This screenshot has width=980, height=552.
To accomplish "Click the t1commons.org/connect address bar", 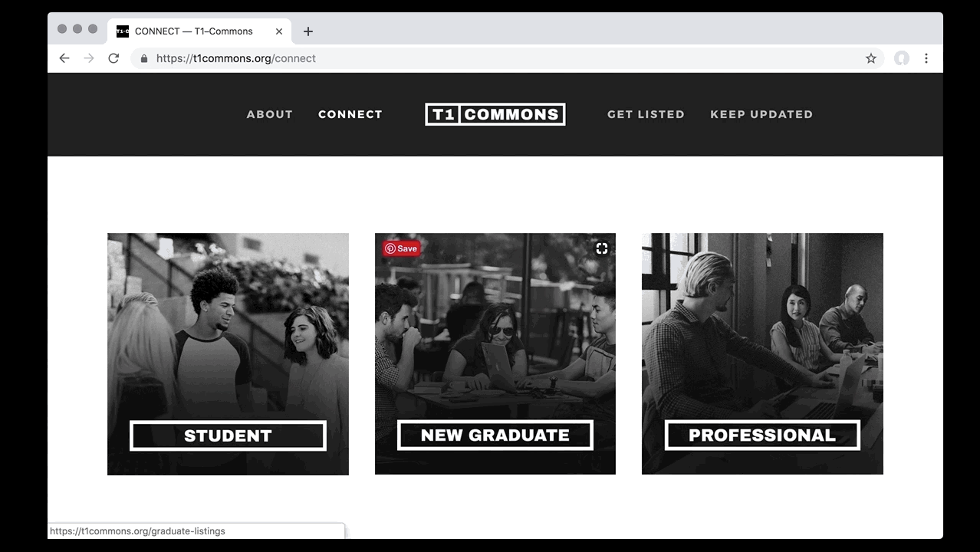I will (506, 58).
